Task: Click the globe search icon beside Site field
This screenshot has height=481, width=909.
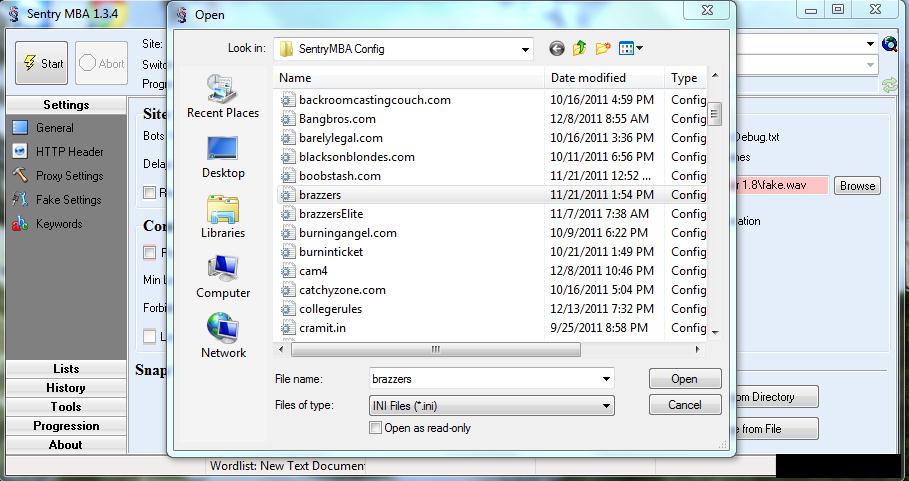Action: pos(889,44)
